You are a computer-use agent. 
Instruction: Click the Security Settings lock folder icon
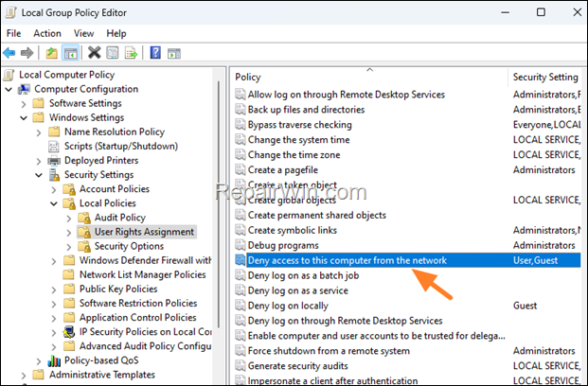54,175
